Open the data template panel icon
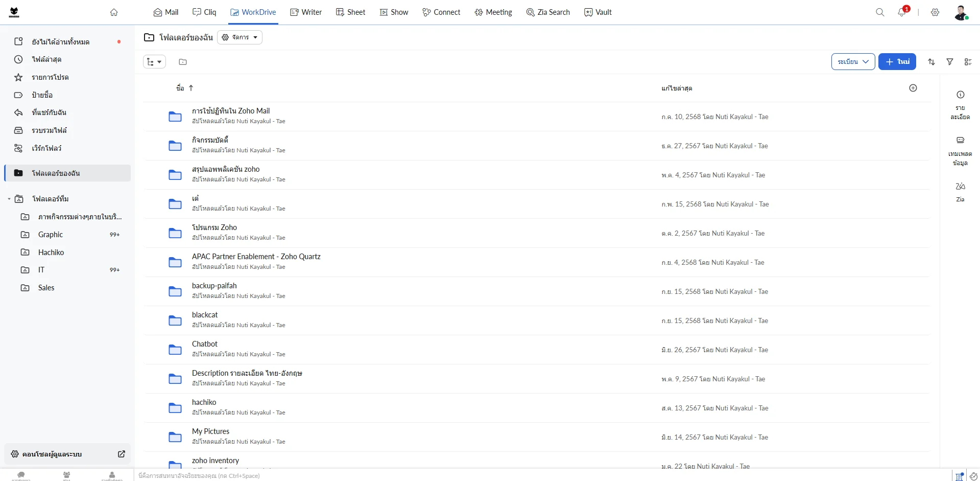The height and width of the screenshot is (481, 980). pyautogui.click(x=960, y=150)
